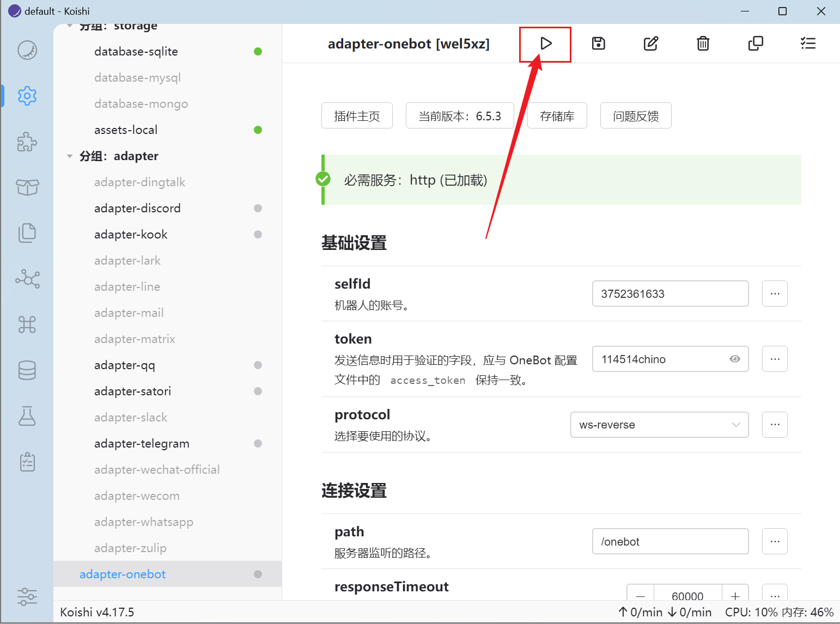Open the sliders settings icon at bottom
Viewport: 840px width, 624px height.
(27, 597)
